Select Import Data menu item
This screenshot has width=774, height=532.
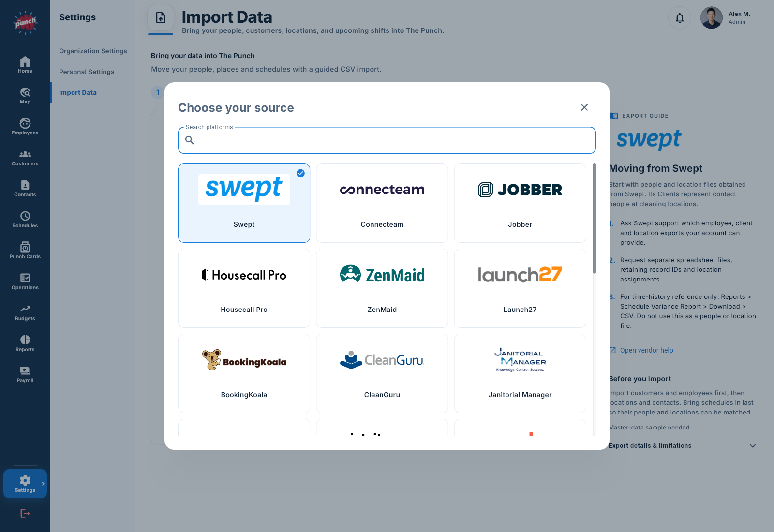coord(78,92)
